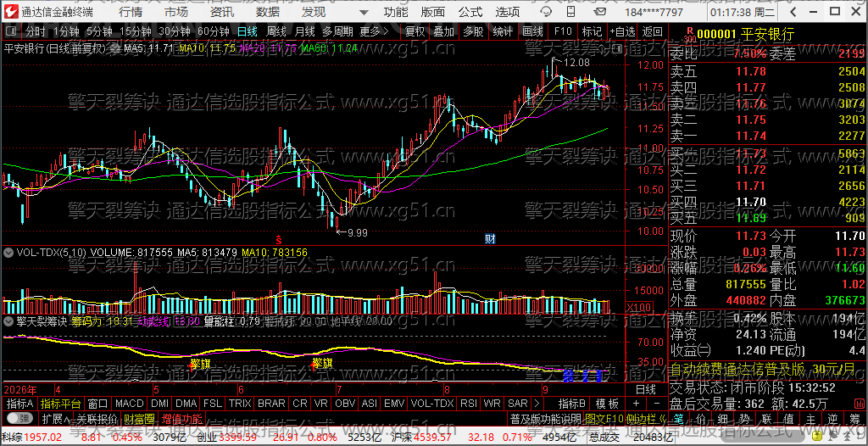This screenshot has width=868, height=446.
Task: Add stock via +自选 button
Action: (622, 32)
